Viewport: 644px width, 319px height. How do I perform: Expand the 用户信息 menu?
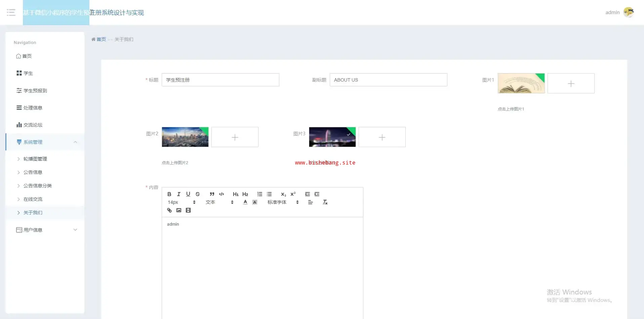(x=45, y=230)
